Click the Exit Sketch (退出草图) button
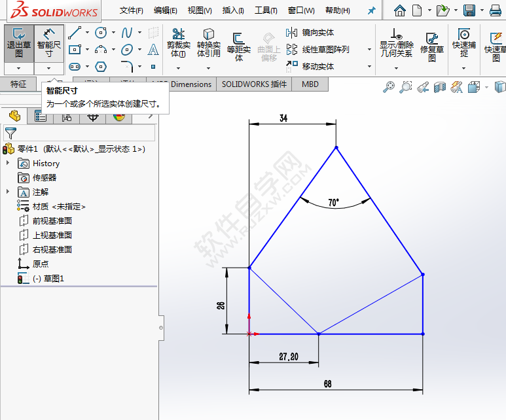 coord(19,43)
